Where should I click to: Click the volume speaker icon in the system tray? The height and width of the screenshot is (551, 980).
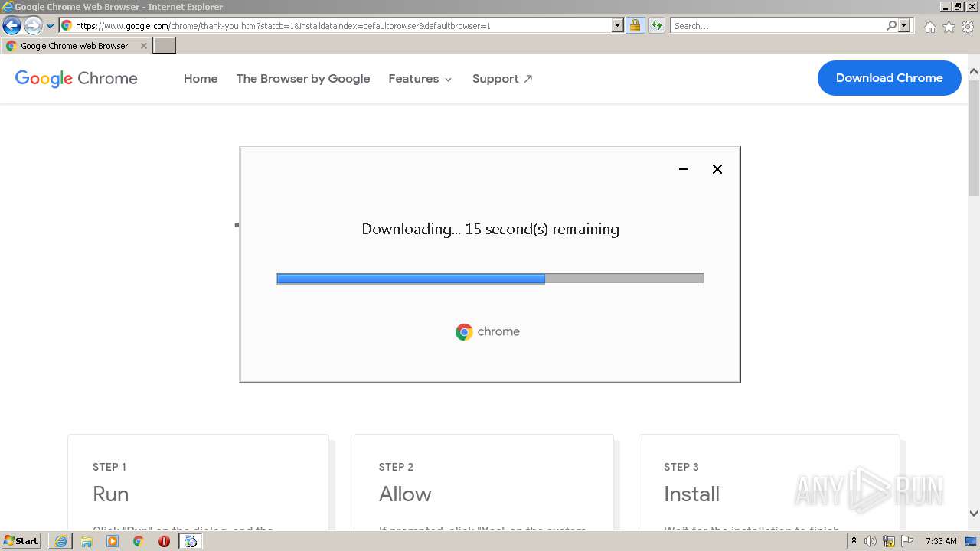tap(871, 541)
